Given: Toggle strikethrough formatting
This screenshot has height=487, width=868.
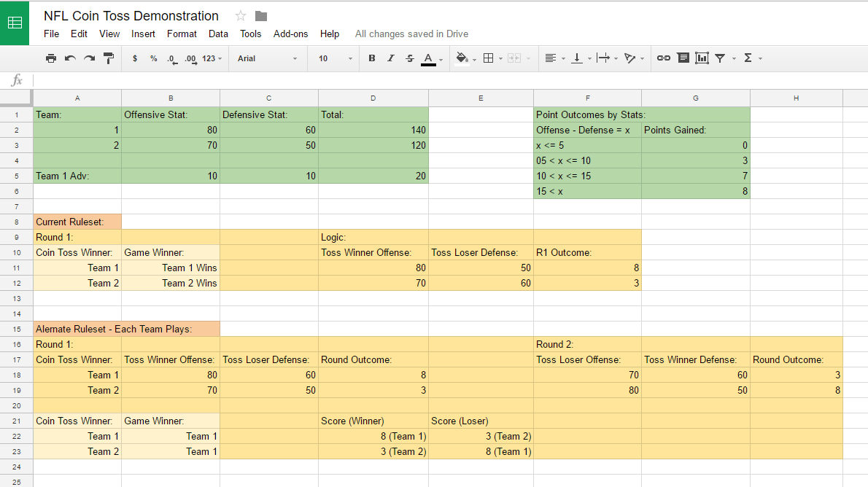Looking at the screenshot, I should tap(410, 58).
